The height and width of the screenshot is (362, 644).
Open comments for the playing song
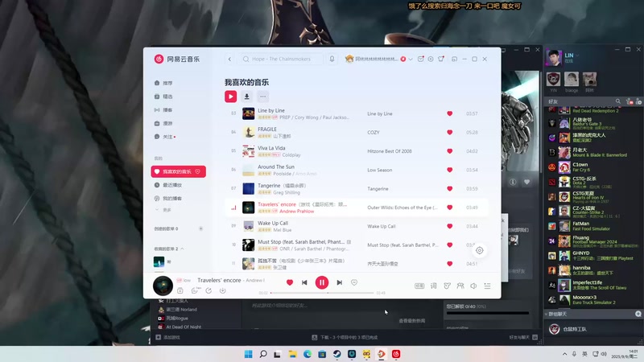click(x=195, y=290)
